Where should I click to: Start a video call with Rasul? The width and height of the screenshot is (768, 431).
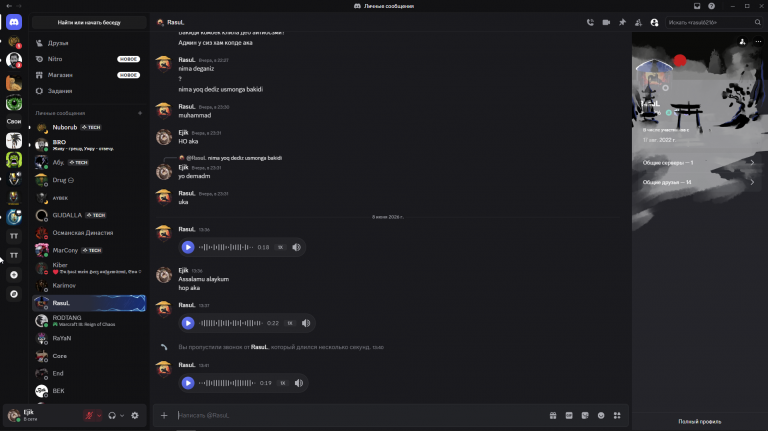(606, 23)
